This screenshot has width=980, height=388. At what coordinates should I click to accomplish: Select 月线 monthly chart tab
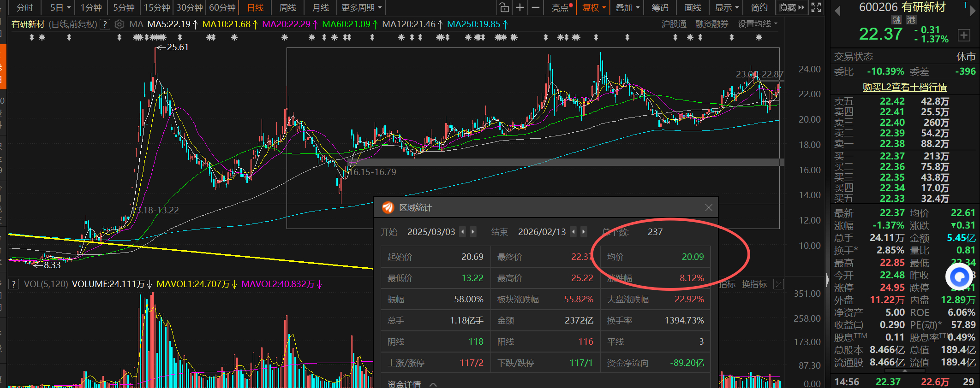click(x=321, y=7)
